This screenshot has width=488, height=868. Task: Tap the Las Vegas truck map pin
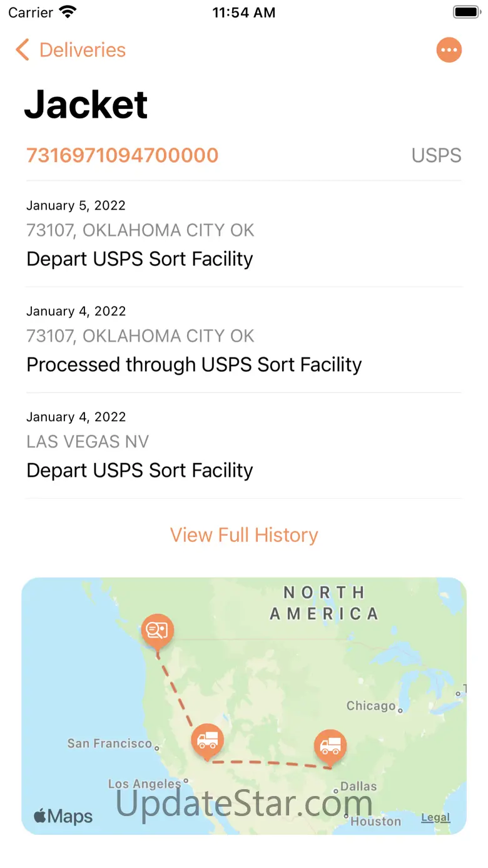pyautogui.click(x=207, y=742)
